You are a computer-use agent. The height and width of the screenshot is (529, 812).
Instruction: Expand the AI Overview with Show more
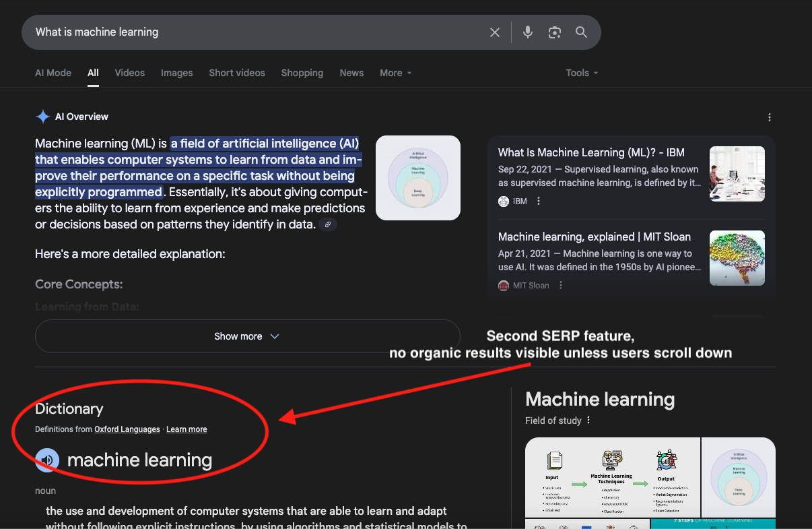pyautogui.click(x=247, y=336)
